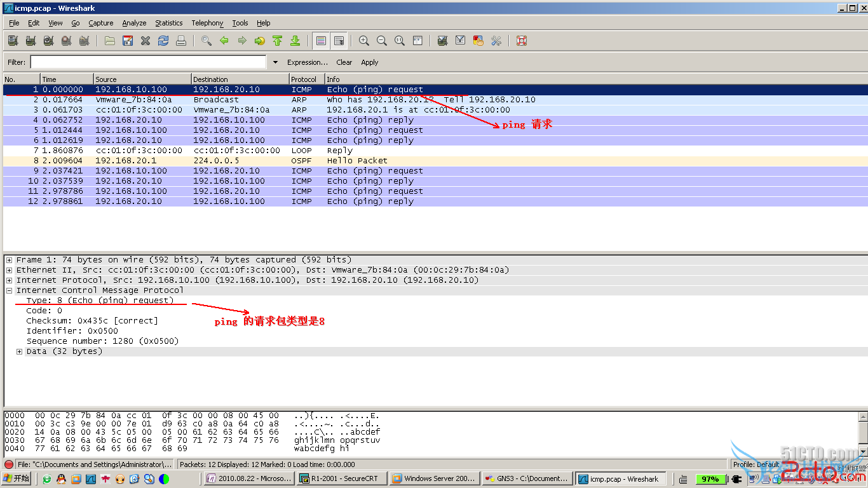Viewport: 868px width, 488px height.
Task: Jump to first packet arrow icon
Action: tap(277, 41)
